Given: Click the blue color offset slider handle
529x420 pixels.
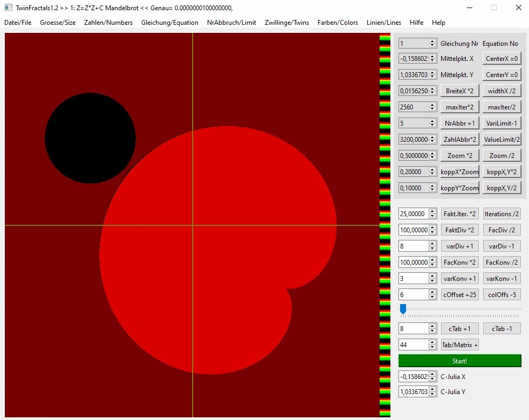Looking at the screenshot, I should pyautogui.click(x=403, y=309).
